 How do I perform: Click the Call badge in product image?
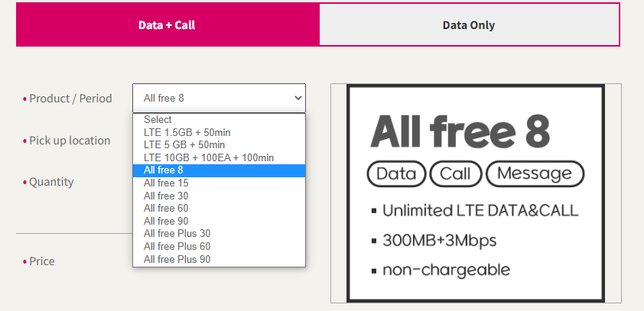click(x=455, y=173)
